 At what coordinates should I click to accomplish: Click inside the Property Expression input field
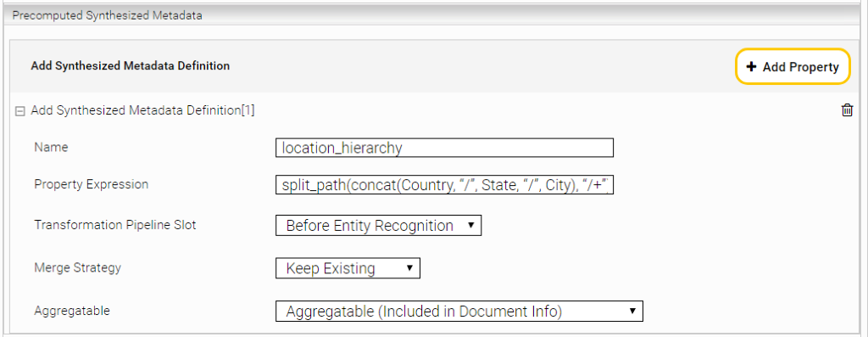(444, 186)
